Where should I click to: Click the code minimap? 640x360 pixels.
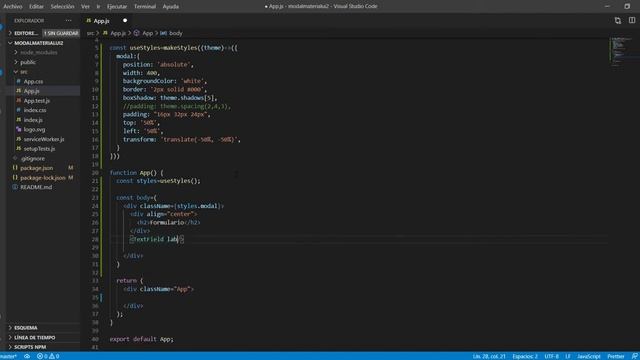[622, 51]
